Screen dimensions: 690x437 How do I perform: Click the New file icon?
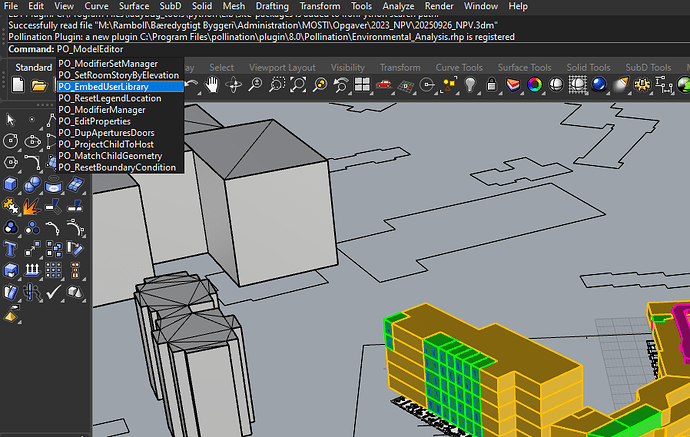(17, 86)
